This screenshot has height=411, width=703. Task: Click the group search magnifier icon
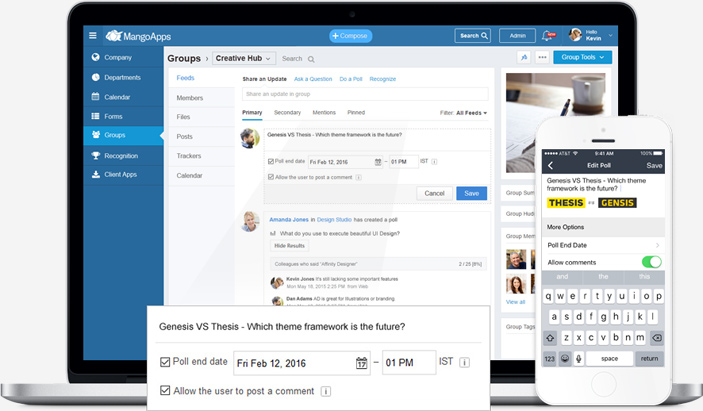[311, 59]
